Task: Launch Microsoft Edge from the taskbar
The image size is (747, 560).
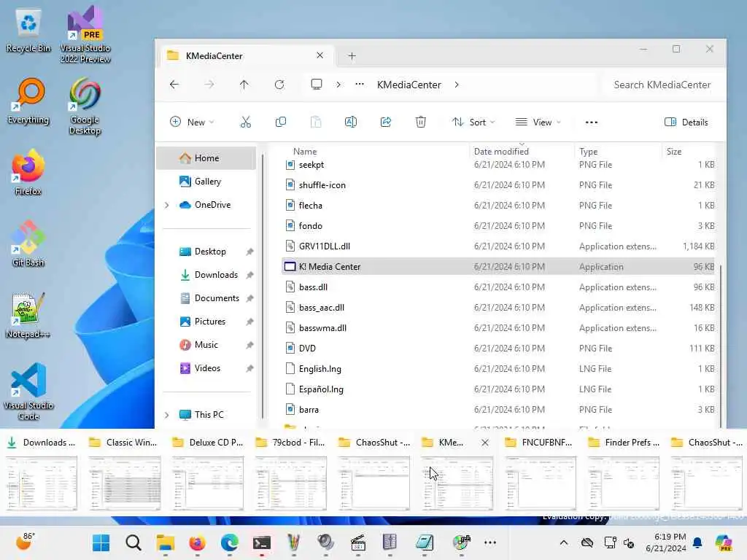Action: point(230,542)
